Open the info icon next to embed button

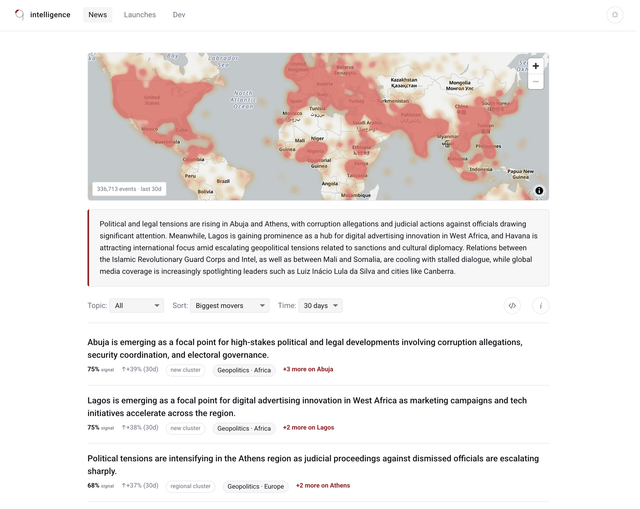click(540, 306)
